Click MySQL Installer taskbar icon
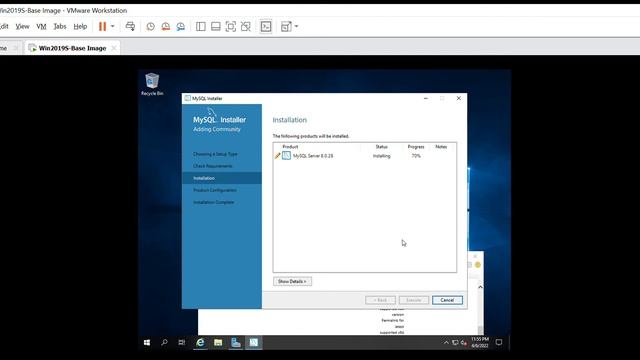Viewport: 640px width, 360px height. pos(253,342)
